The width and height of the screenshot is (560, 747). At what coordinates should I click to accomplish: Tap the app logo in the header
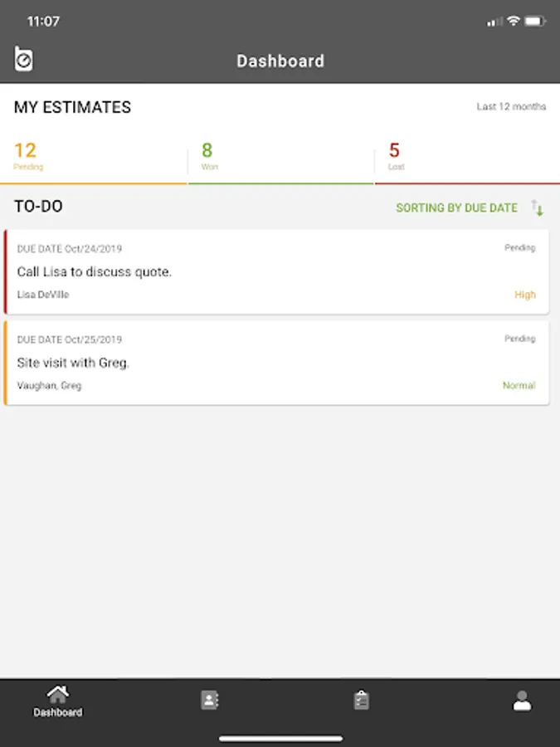23,59
